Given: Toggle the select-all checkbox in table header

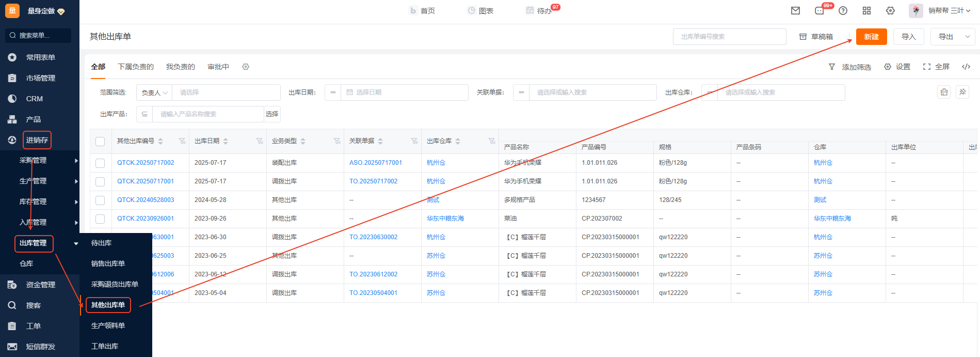Looking at the screenshot, I should pyautogui.click(x=100, y=142).
